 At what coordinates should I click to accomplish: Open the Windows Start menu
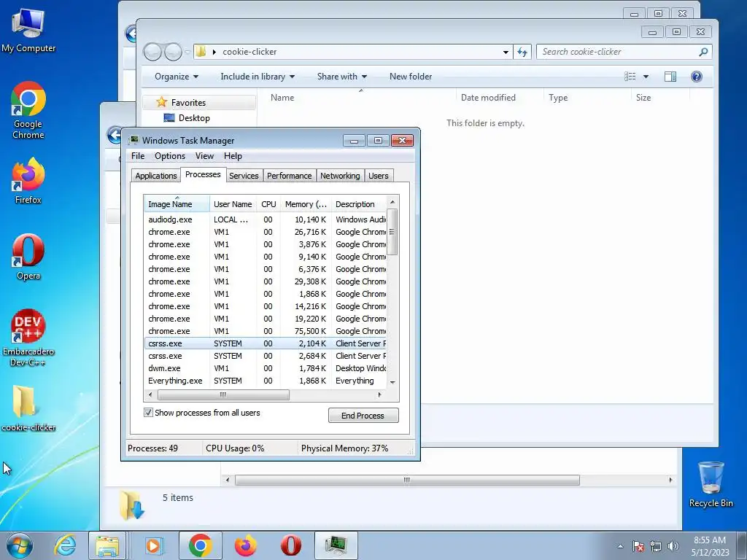[20, 545]
